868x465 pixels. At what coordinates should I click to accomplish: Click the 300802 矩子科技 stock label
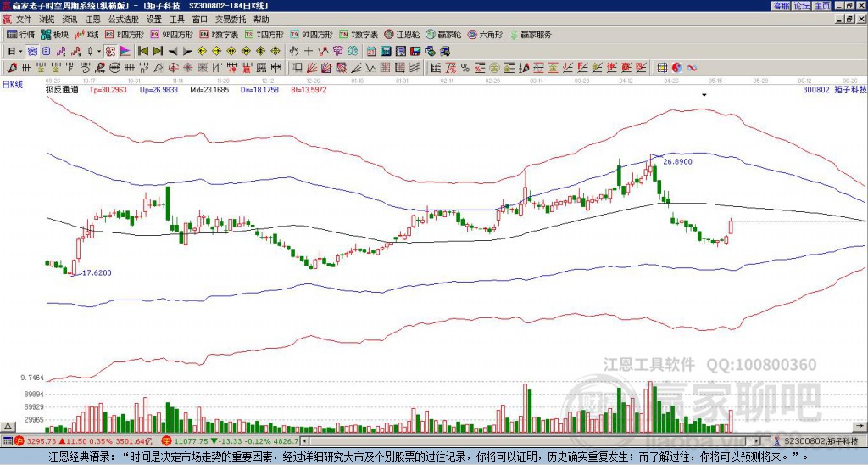click(x=834, y=89)
